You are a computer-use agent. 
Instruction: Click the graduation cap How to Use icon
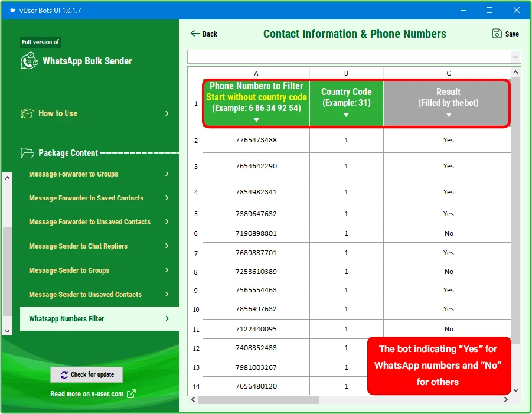click(x=27, y=113)
